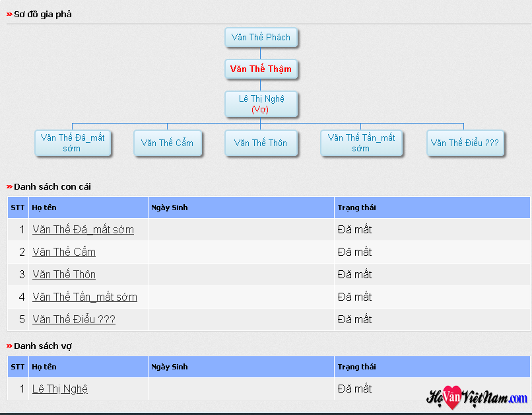
Task: Click Văn Thế Tần_mất sớm link in children table
Action: coord(84,297)
